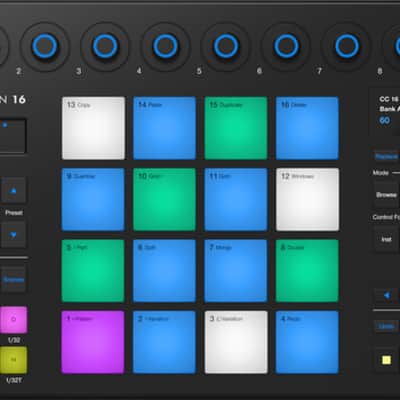Click rotary knob number 7
This screenshot has width=400, height=400.
pos(347,46)
